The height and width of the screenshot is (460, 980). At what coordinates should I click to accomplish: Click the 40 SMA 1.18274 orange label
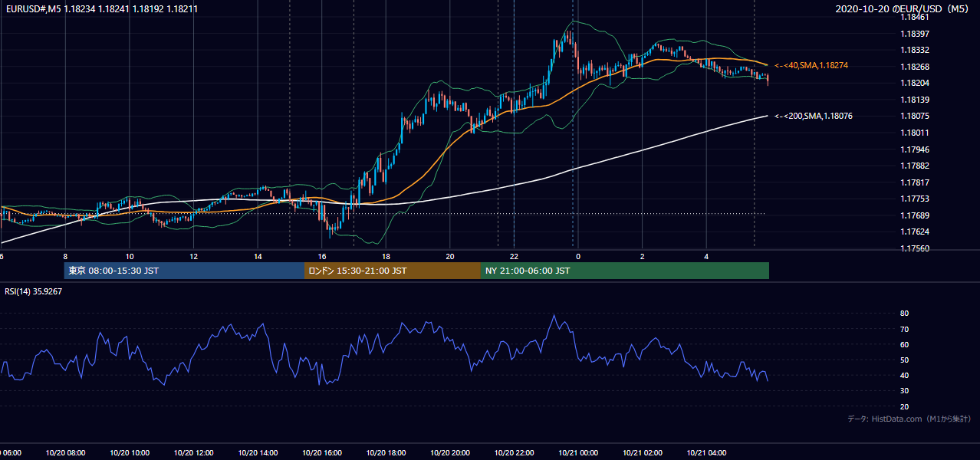pos(811,66)
